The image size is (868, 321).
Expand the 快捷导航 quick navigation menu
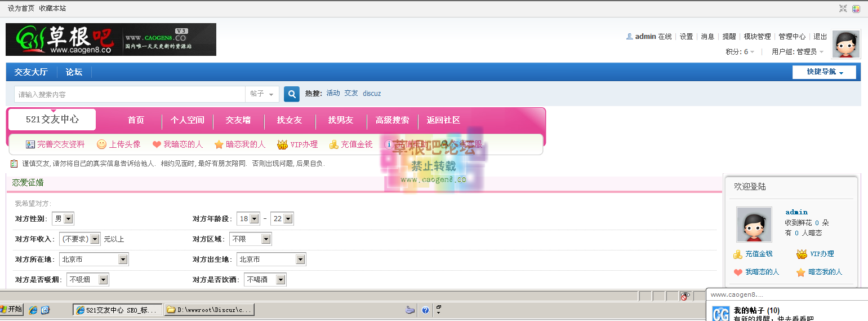[824, 72]
